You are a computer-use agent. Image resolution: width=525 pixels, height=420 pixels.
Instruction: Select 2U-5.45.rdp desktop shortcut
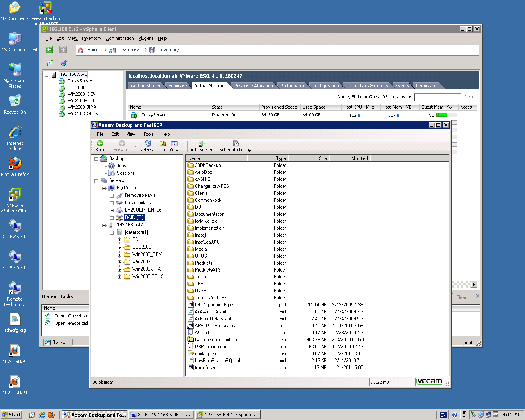pos(15,229)
